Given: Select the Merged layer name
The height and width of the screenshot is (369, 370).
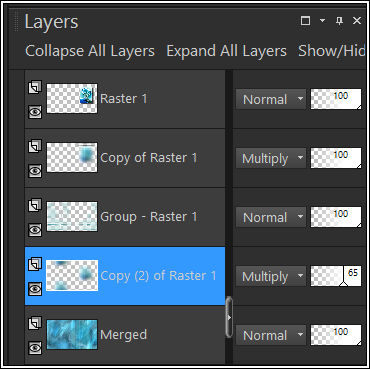Looking at the screenshot, I should pos(124,335).
